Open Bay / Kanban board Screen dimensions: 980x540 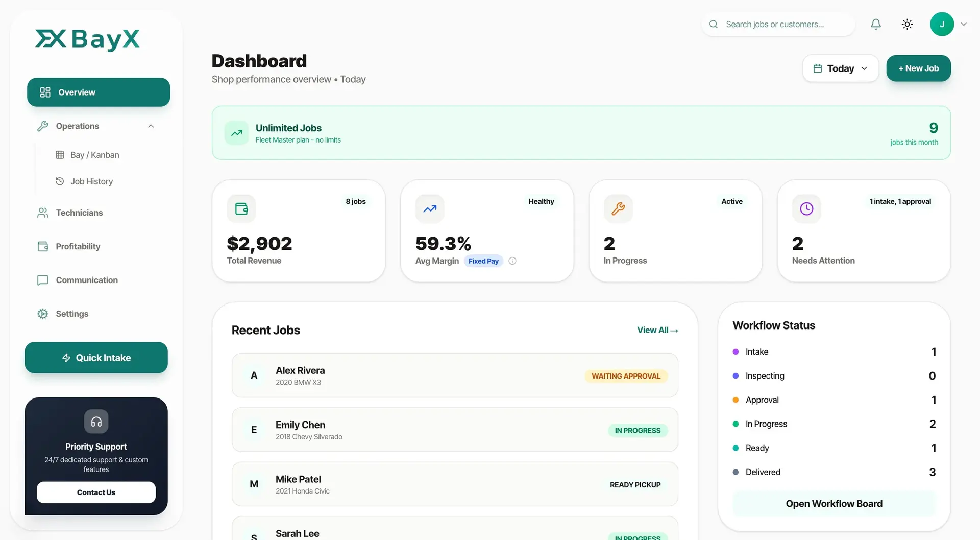[94, 155]
